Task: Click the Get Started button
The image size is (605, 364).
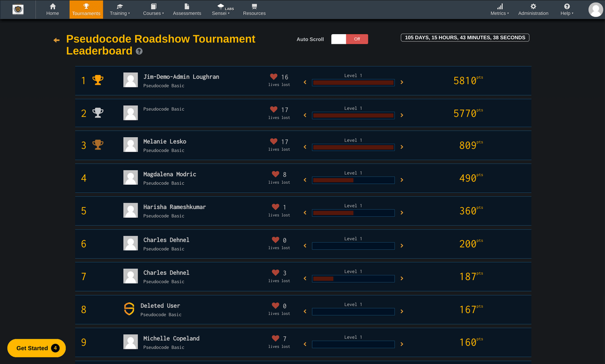Action: click(x=36, y=348)
